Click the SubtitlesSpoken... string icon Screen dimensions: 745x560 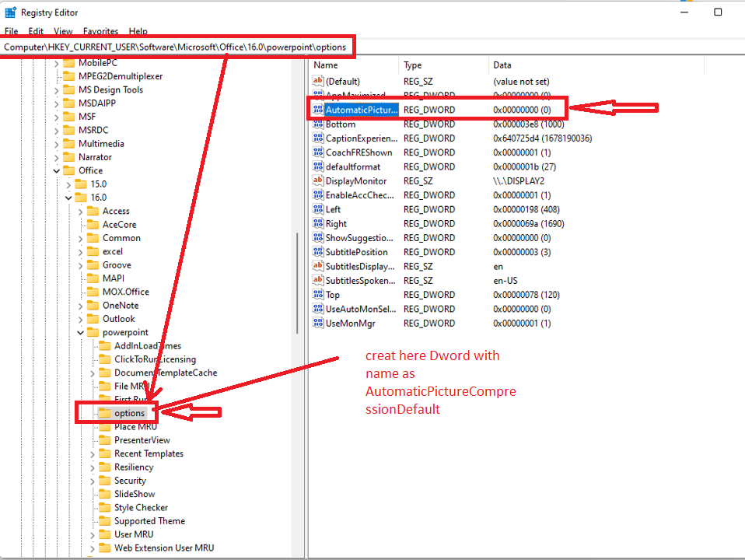coord(318,281)
